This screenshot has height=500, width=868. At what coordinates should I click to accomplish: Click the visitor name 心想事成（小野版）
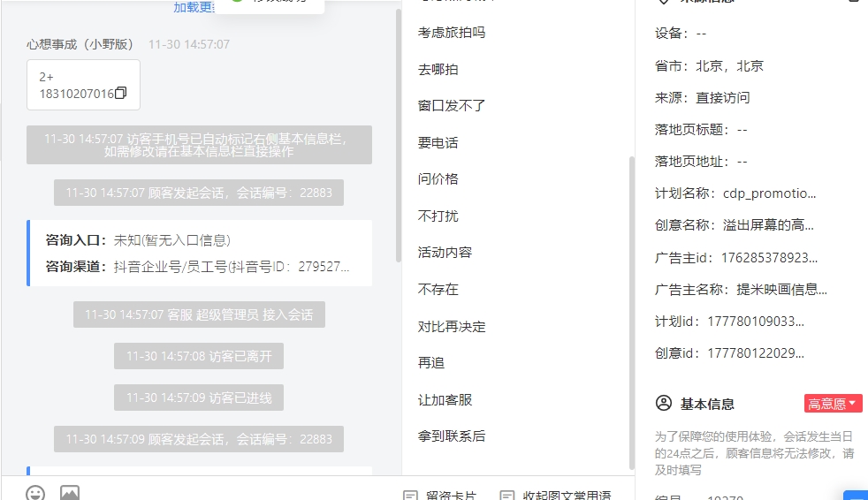click(80, 44)
